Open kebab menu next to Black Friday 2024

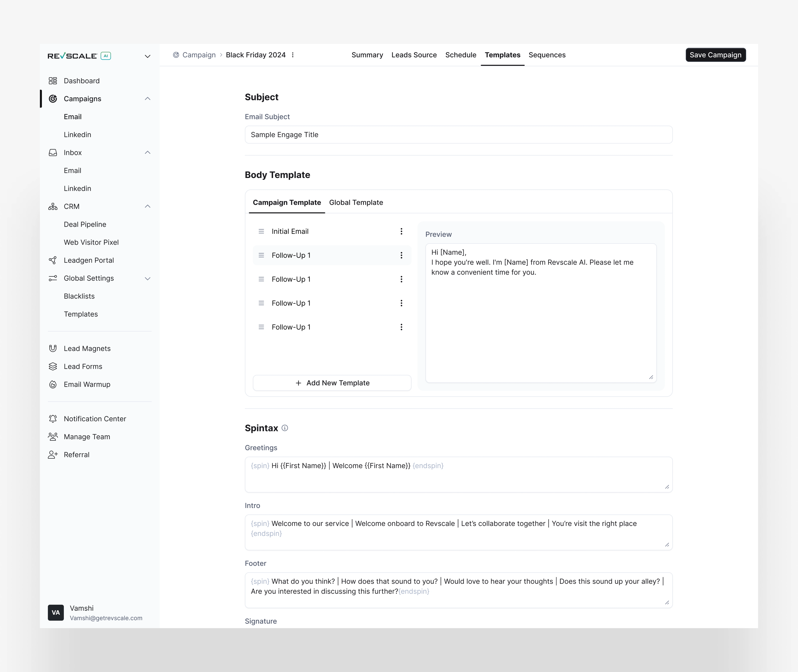(x=293, y=55)
